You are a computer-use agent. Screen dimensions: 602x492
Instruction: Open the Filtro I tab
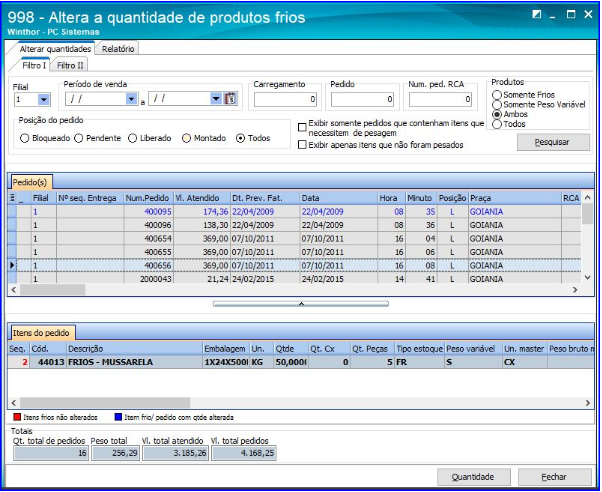(x=34, y=65)
